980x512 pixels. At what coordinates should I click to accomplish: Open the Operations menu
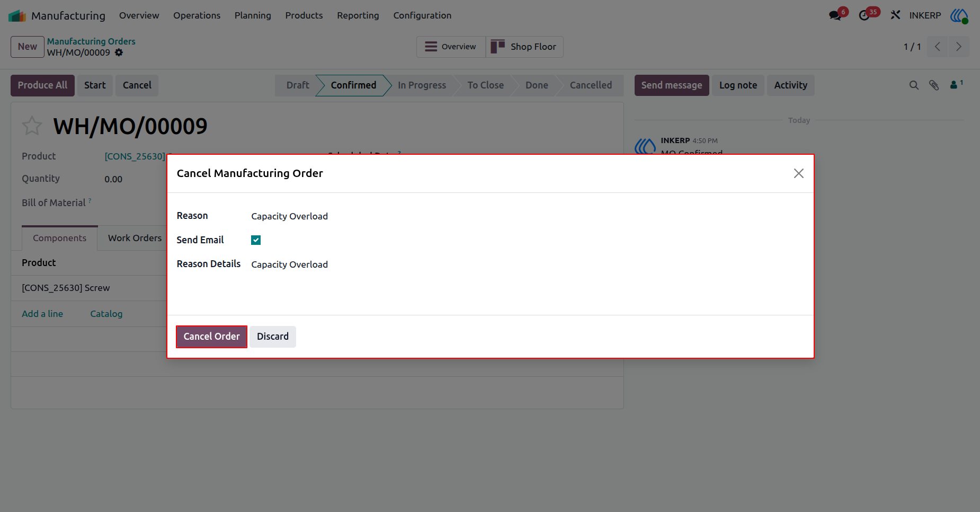[x=197, y=15]
